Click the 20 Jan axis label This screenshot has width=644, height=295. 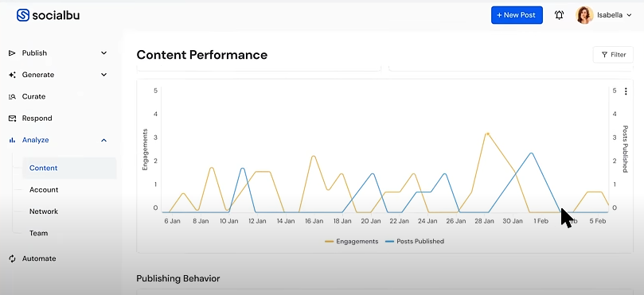(370, 221)
